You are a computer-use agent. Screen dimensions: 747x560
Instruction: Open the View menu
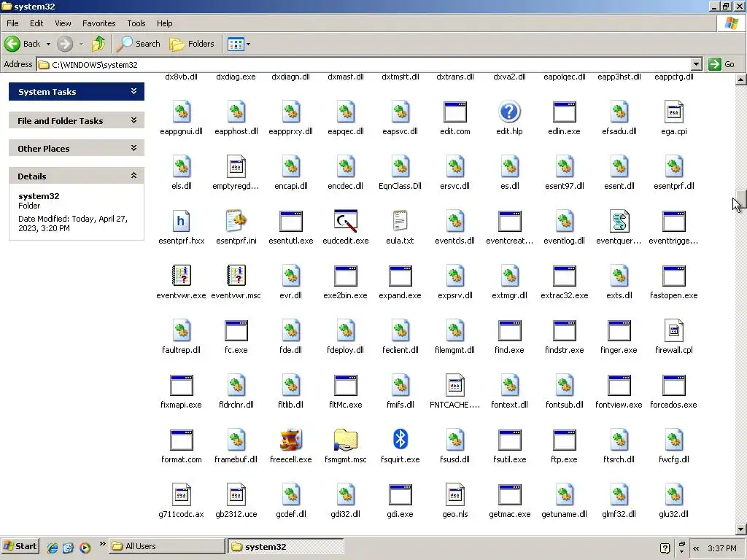click(63, 23)
